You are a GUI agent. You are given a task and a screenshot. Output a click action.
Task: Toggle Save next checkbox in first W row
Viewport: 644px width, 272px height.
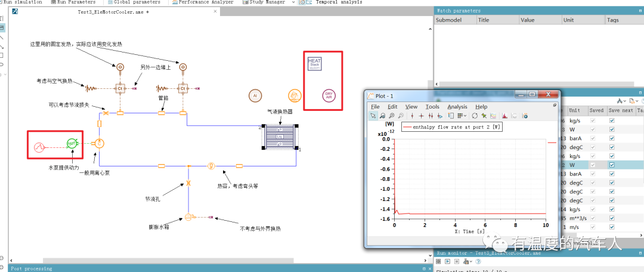click(612, 129)
